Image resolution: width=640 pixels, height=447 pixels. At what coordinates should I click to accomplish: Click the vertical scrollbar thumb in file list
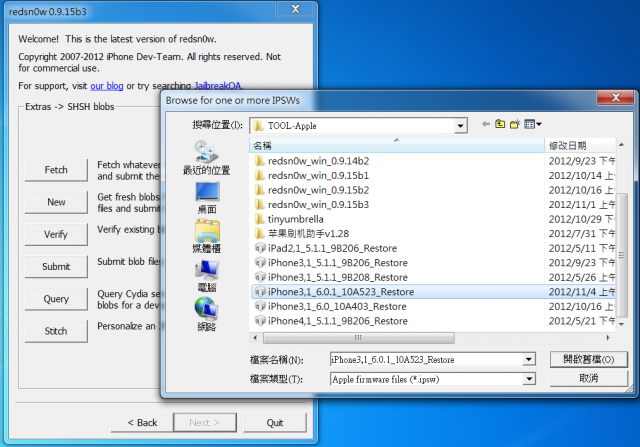click(x=621, y=255)
